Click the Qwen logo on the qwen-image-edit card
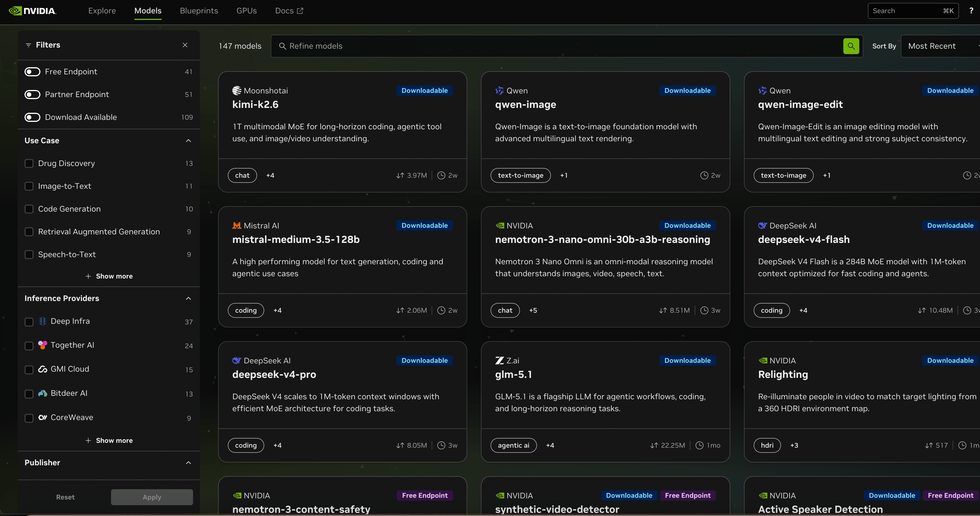Image resolution: width=980 pixels, height=516 pixels. [x=762, y=91]
